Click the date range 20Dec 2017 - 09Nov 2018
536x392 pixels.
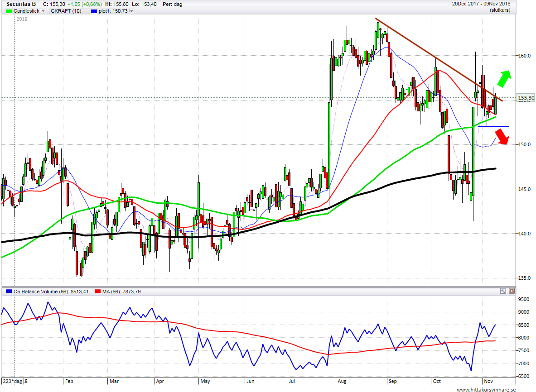pyautogui.click(x=481, y=4)
